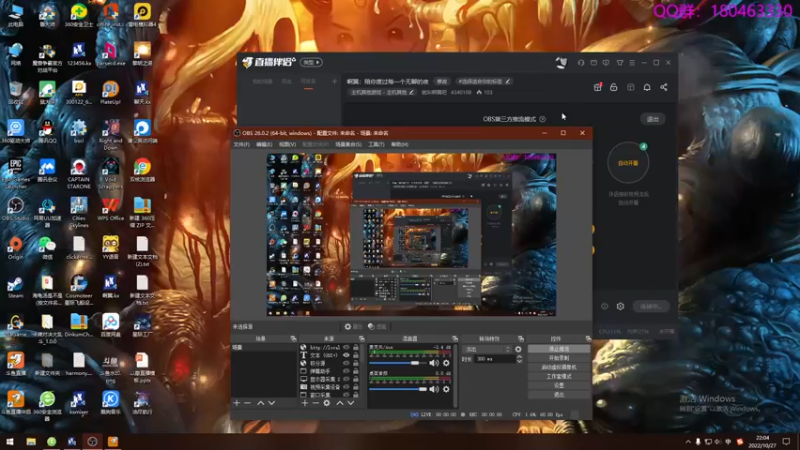800x450 pixels.
Task: Select WPS Office desktop icon
Action: click(x=110, y=209)
